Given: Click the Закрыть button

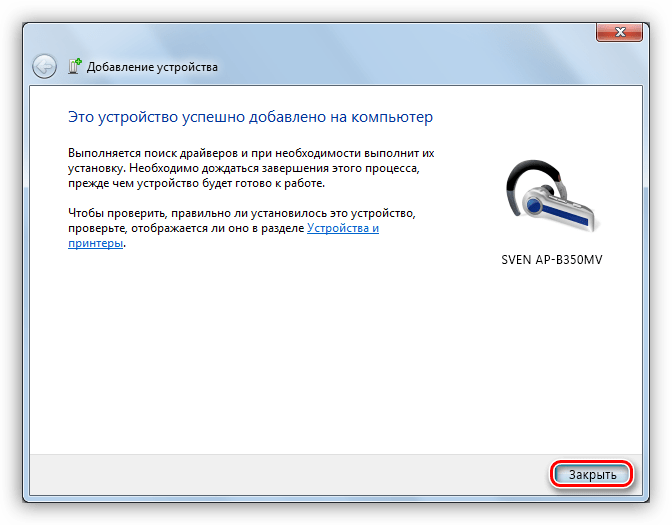Looking at the screenshot, I should tap(591, 474).
